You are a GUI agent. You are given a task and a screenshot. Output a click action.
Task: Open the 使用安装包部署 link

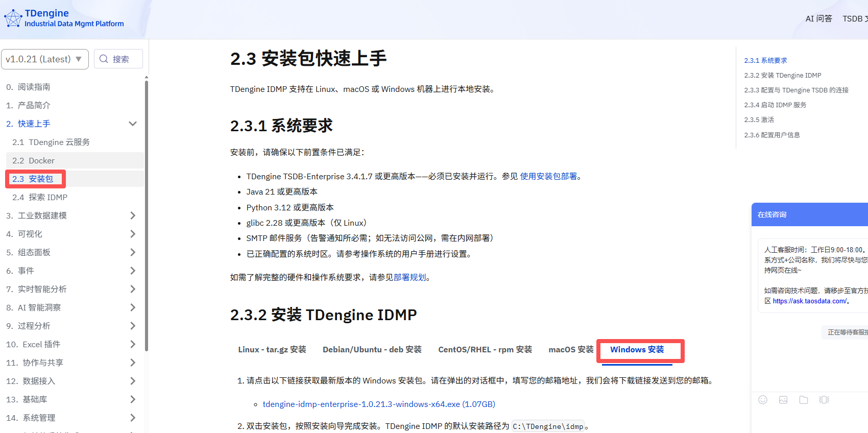548,176
